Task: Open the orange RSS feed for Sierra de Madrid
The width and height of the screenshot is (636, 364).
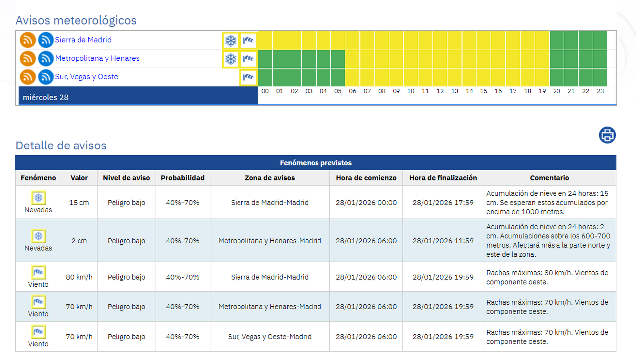Action: point(28,40)
